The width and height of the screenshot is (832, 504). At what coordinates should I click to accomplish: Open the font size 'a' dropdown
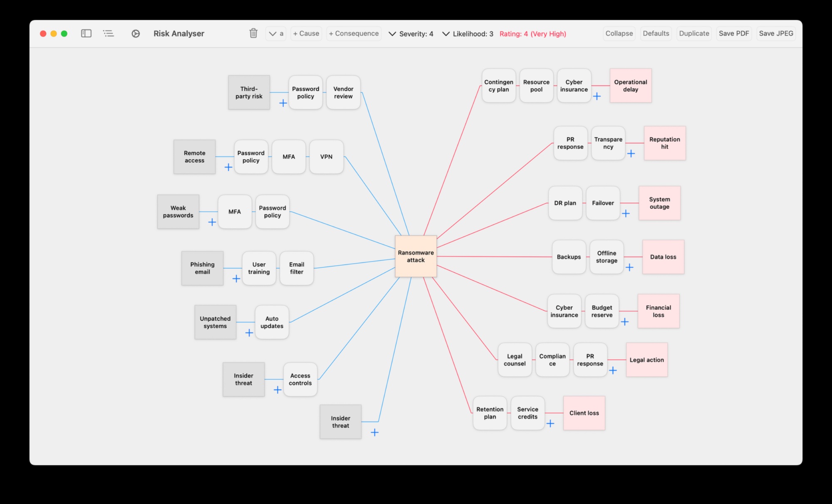pyautogui.click(x=275, y=34)
